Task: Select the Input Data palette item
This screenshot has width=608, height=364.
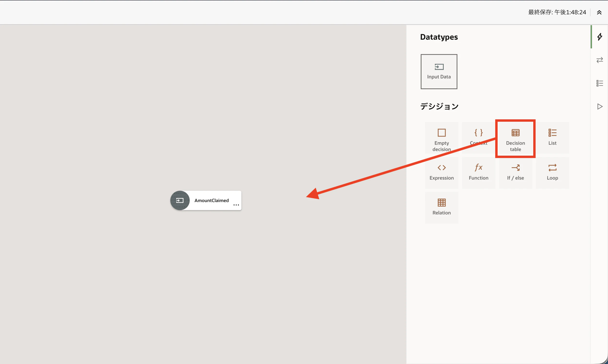Action: click(439, 71)
